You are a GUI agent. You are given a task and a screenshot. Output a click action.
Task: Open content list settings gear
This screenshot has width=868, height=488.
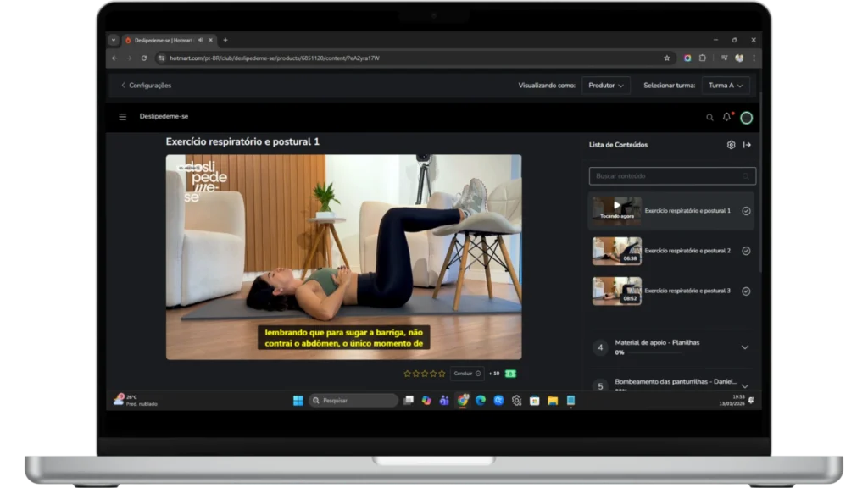point(731,145)
